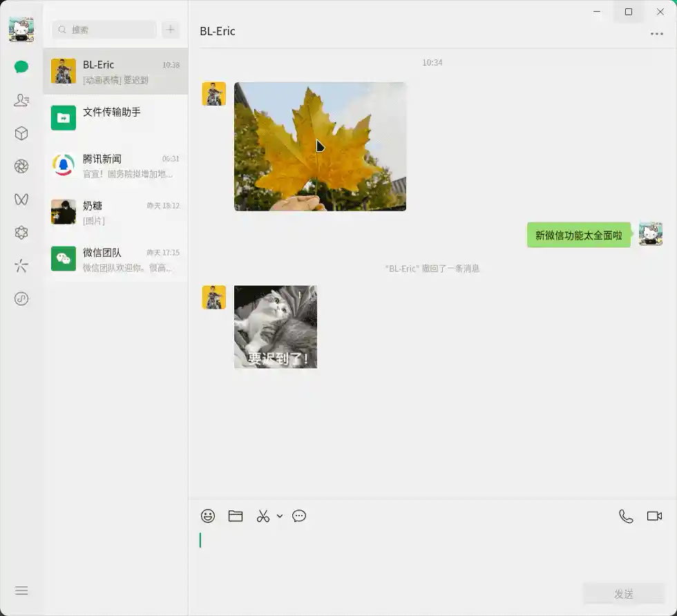Image resolution: width=677 pixels, height=616 pixels.
Task: Click the cat sticker 要迟到了
Action: [276, 327]
